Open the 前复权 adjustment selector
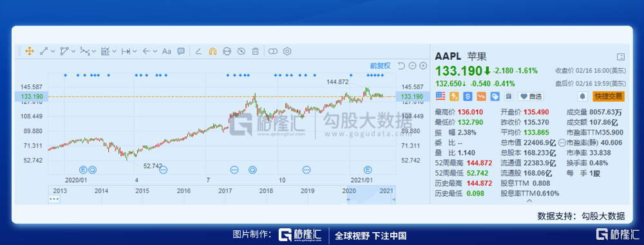Image resolution: width=644 pixels, height=245 pixels. point(381,66)
